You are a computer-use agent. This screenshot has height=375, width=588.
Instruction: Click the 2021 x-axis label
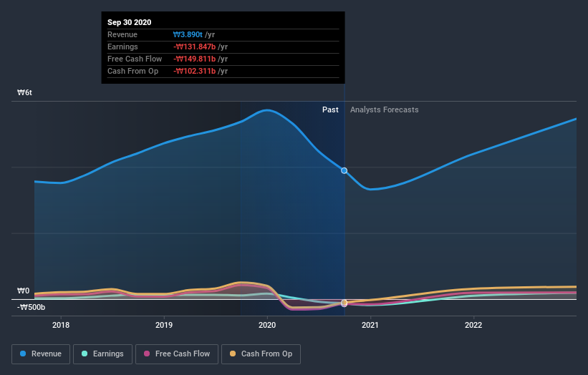[x=370, y=325]
